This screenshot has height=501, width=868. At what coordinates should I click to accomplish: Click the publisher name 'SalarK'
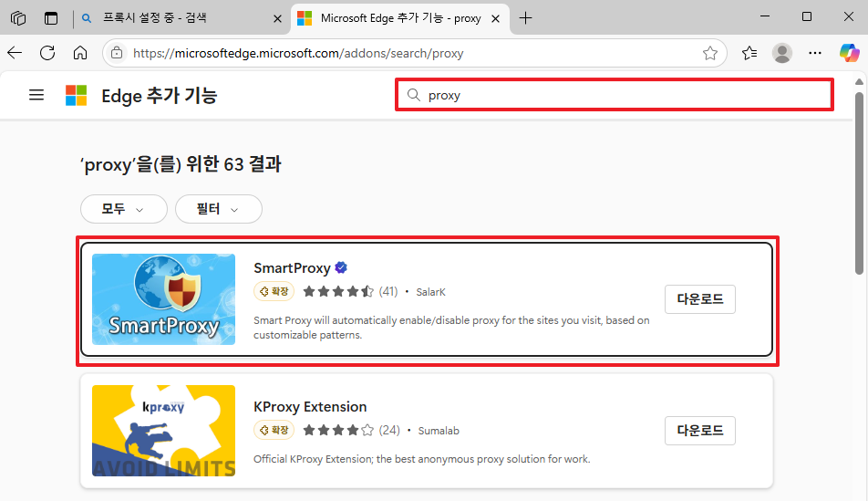coord(430,292)
